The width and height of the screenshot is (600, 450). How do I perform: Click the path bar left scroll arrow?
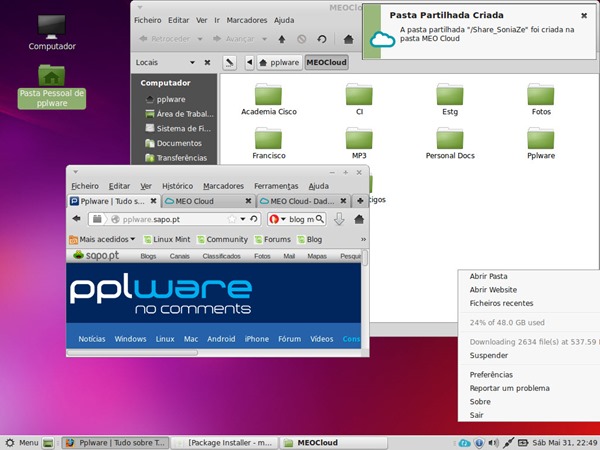(x=249, y=62)
